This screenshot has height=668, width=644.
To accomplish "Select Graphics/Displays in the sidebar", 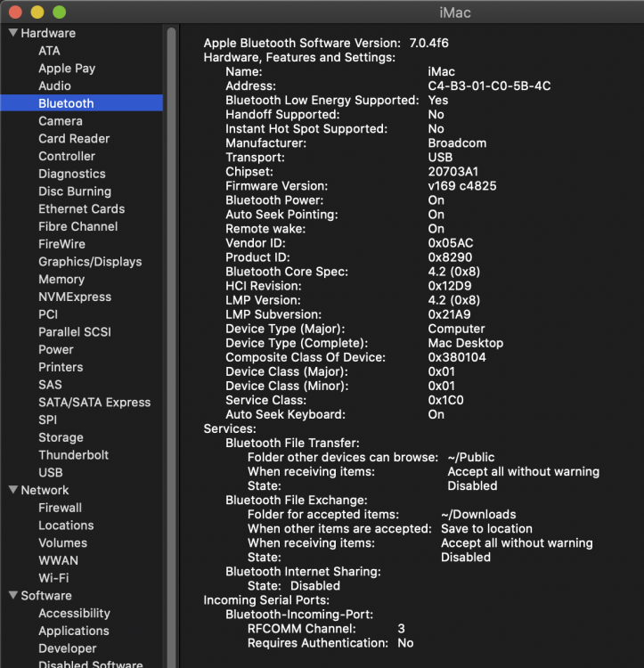I will pos(90,262).
